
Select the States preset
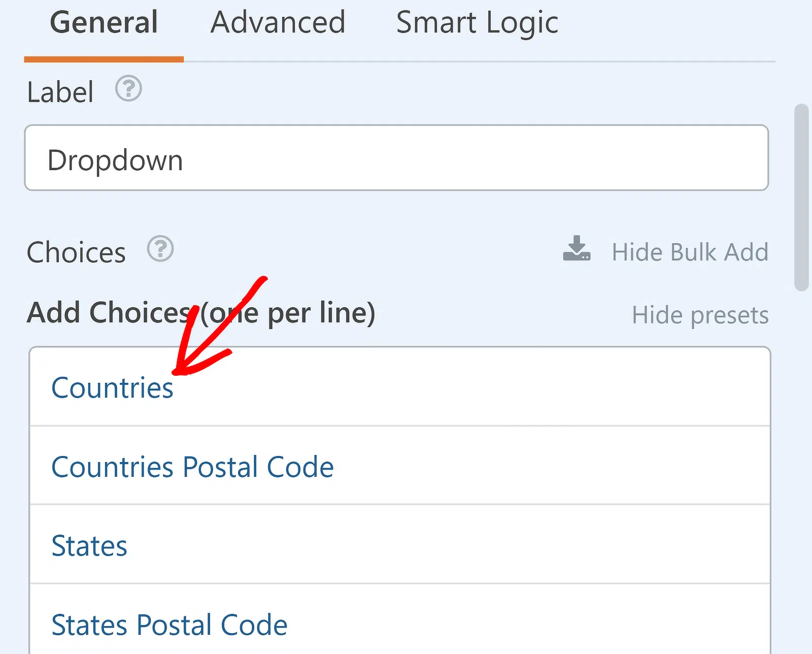(x=89, y=546)
